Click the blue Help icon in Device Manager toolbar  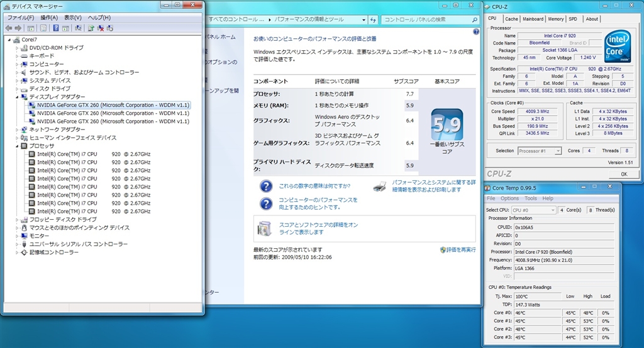55,28
